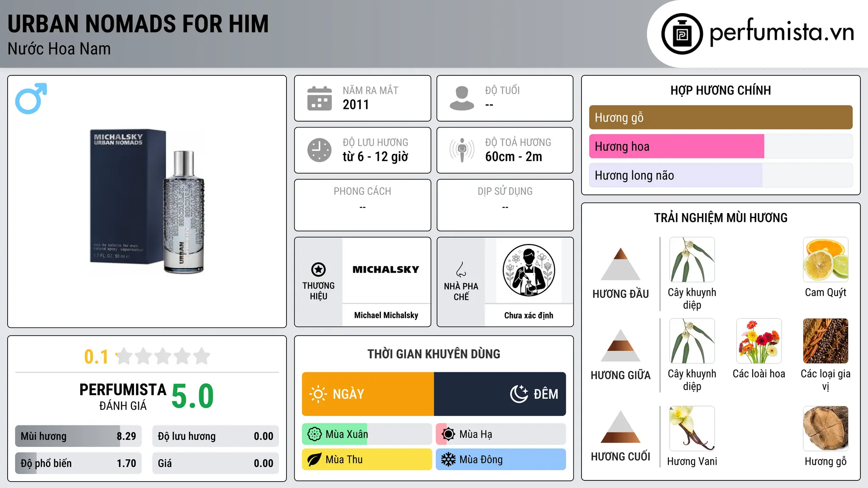Viewport: 868px width, 488px height.
Task: Click the nose icon above Nhà pha chế
Action: (x=461, y=269)
